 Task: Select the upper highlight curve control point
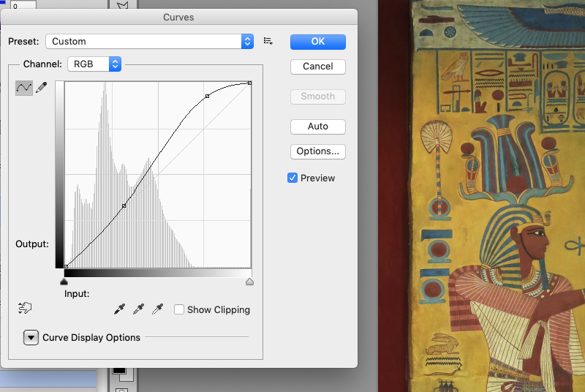pyautogui.click(x=208, y=97)
